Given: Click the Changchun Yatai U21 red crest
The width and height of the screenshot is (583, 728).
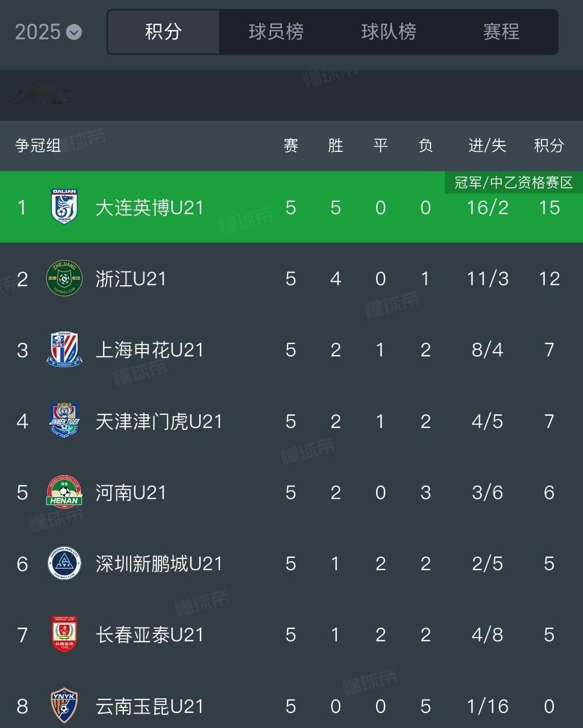Looking at the screenshot, I should coord(64,634).
